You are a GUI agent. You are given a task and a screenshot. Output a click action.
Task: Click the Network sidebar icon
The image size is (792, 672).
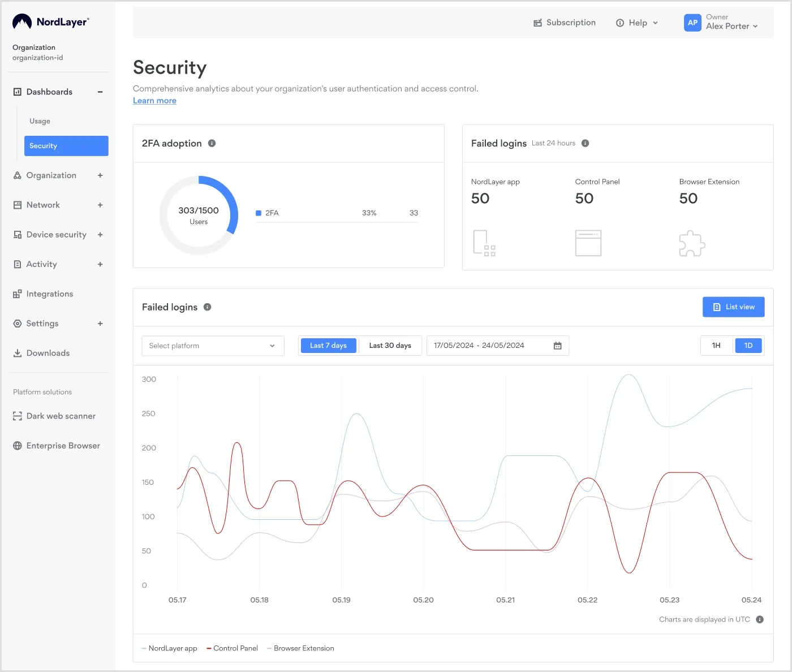[18, 205]
